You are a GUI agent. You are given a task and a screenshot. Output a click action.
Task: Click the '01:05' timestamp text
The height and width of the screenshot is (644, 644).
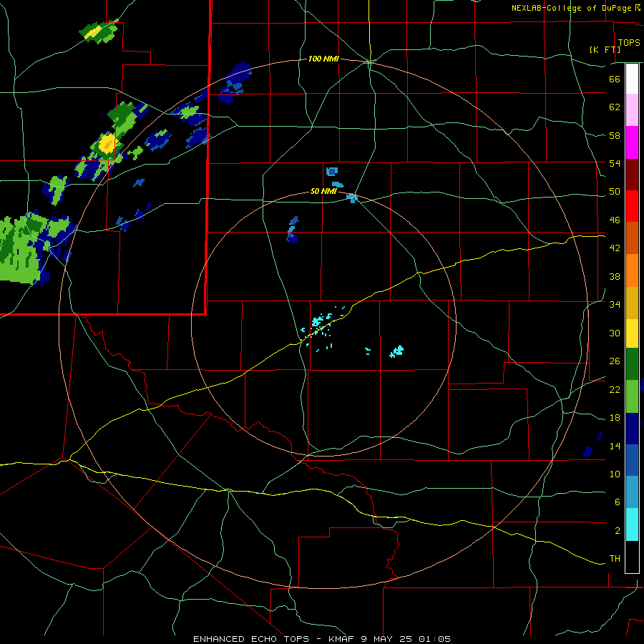(435, 639)
